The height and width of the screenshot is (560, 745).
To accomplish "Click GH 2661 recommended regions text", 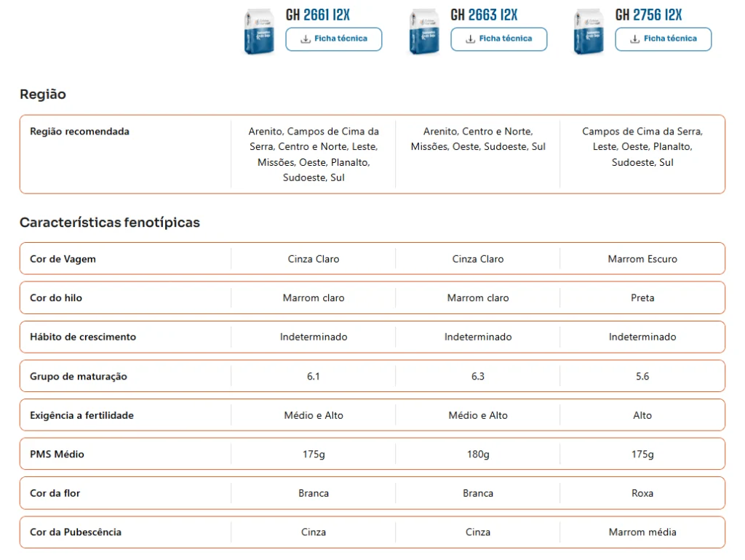I will (314, 154).
